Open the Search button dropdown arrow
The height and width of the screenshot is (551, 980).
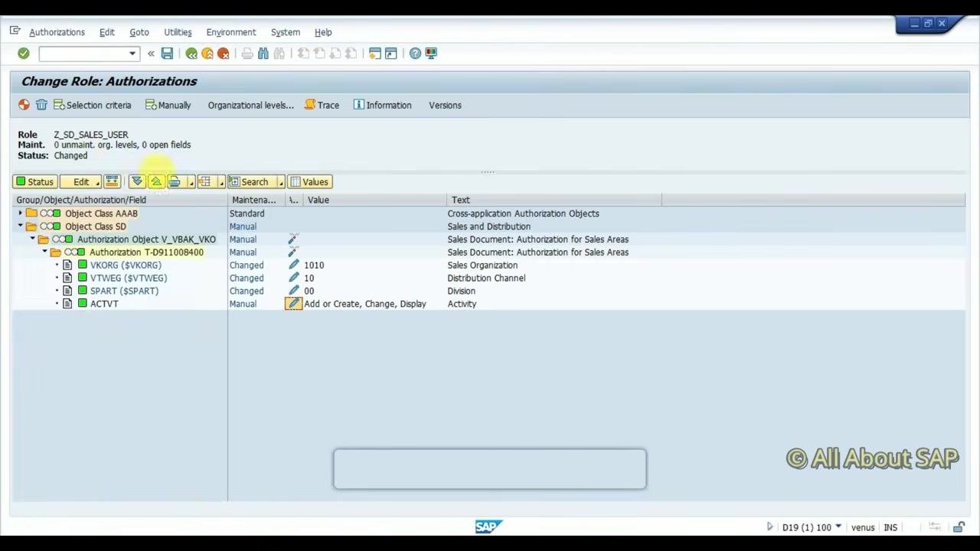[281, 182]
